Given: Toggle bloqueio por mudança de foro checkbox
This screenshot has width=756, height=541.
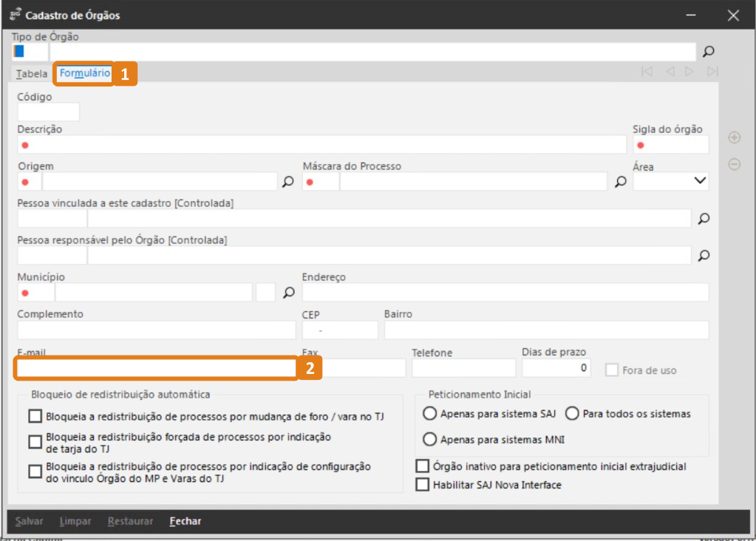Looking at the screenshot, I should click(35, 417).
